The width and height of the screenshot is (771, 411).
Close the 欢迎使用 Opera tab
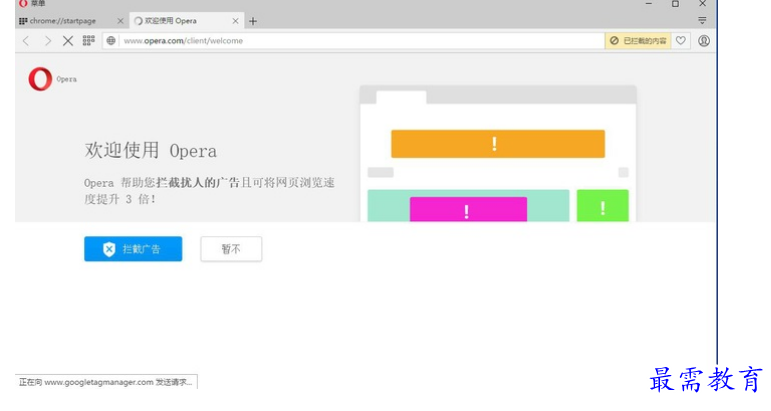pyautogui.click(x=236, y=21)
